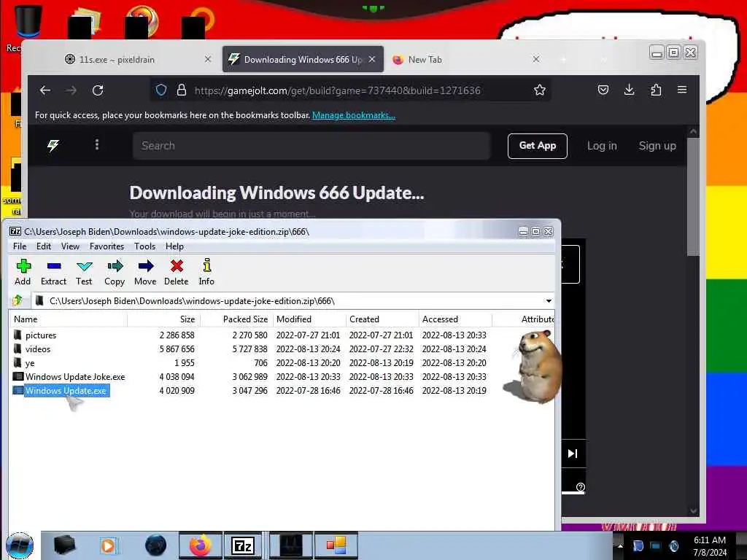Click the Sign up link
Screen dimensions: 747x560
click(x=657, y=146)
